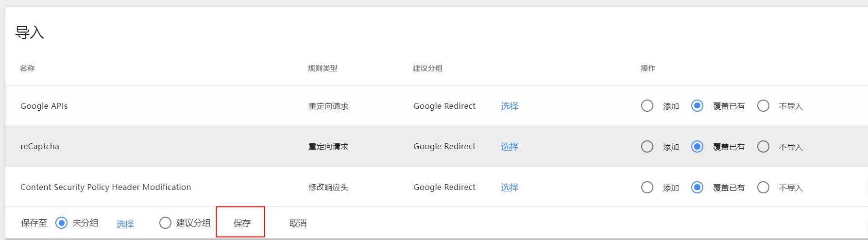Image resolution: width=868 pixels, height=240 pixels.
Task: Select 添加 radio for Google APIs
Action: coord(647,106)
